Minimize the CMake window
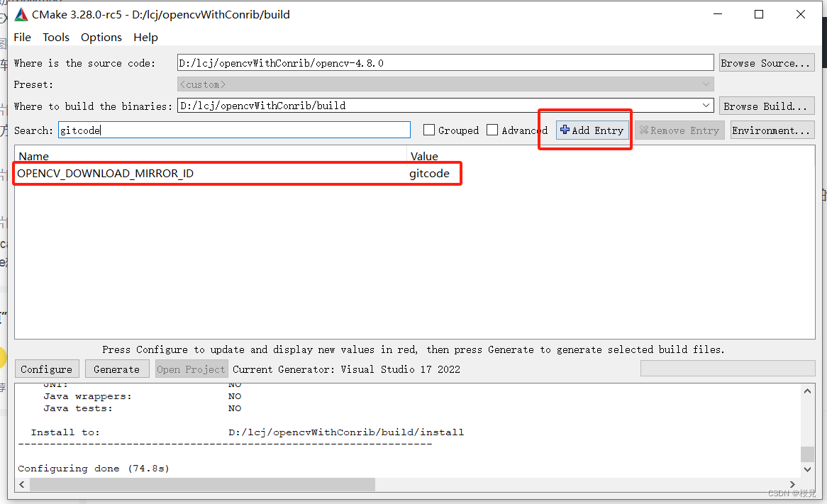 [x=717, y=14]
